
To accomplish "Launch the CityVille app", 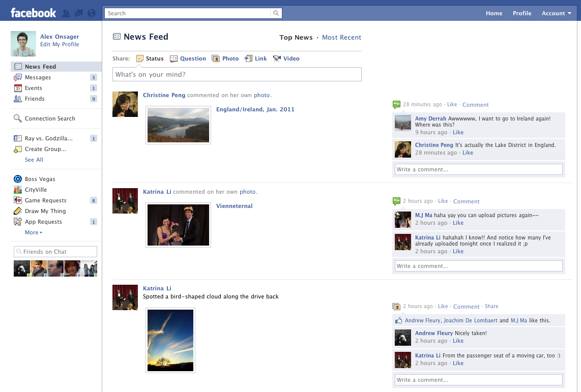I will (36, 190).
